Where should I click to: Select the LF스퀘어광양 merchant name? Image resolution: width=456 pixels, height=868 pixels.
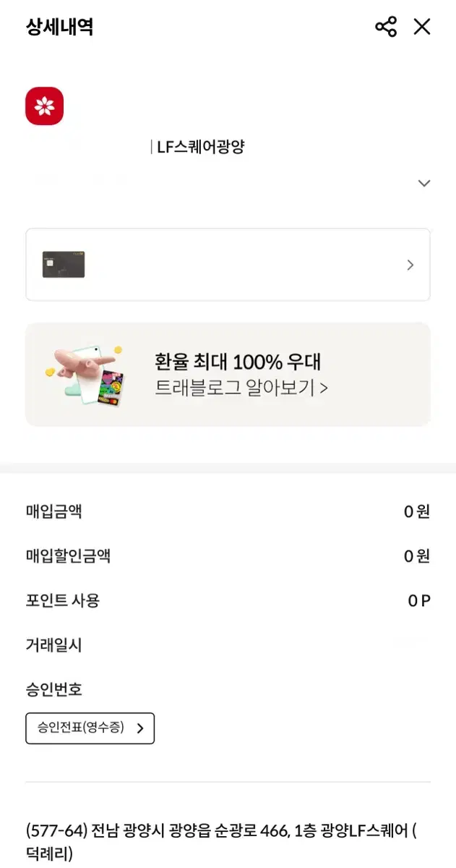point(201,148)
